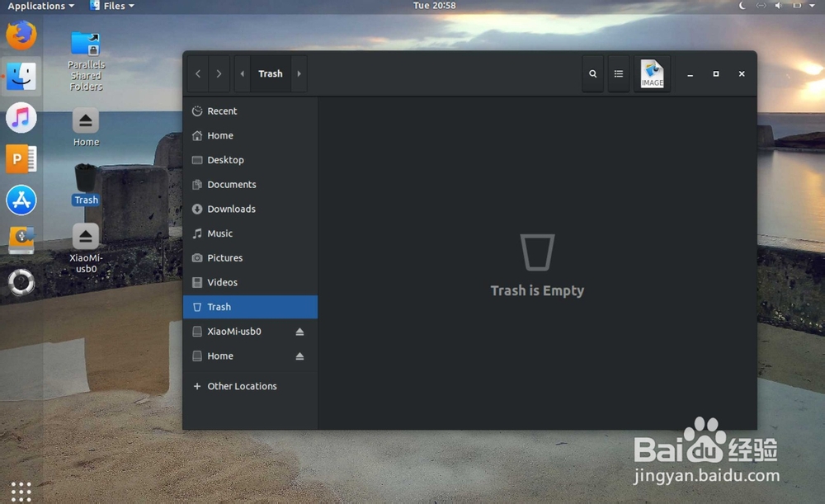Image resolution: width=825 pixels, height=504 pixels.
Task: Open Videos in the sidebar
Action: pyautogui.click(x=251, y=282)
